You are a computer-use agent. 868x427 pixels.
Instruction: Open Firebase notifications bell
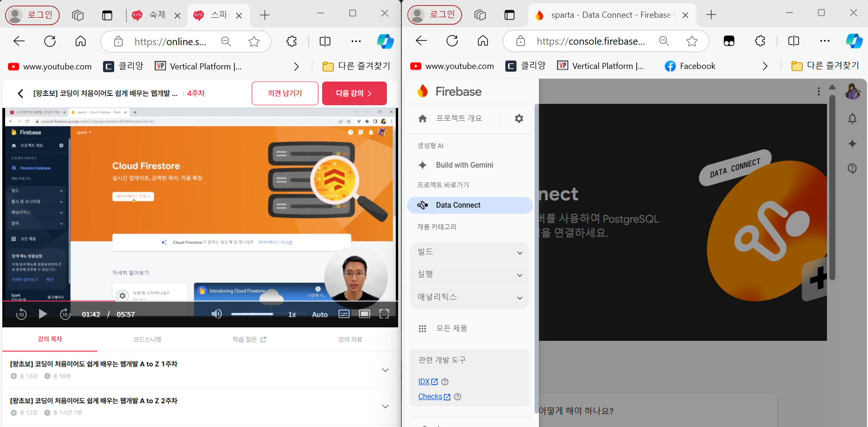pos(852,118)
